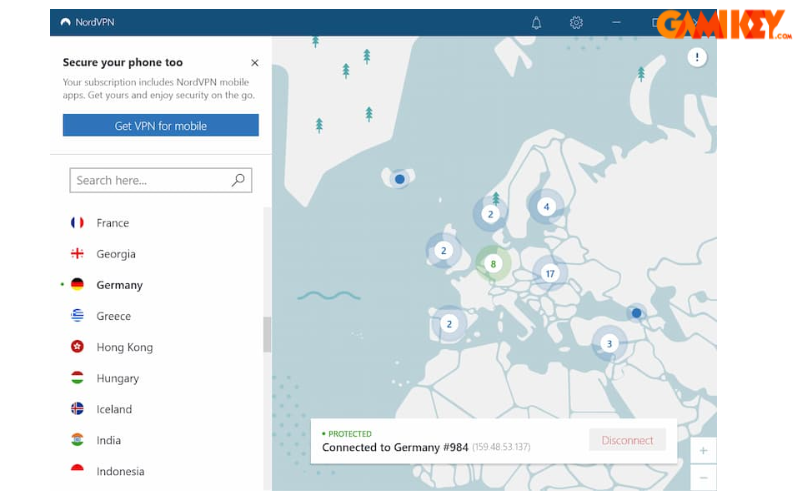Click the exclamation info icon on map

click(697, 58)
